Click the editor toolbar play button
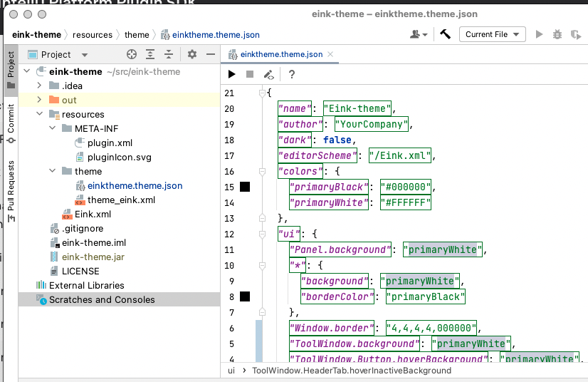 [232, 74]
